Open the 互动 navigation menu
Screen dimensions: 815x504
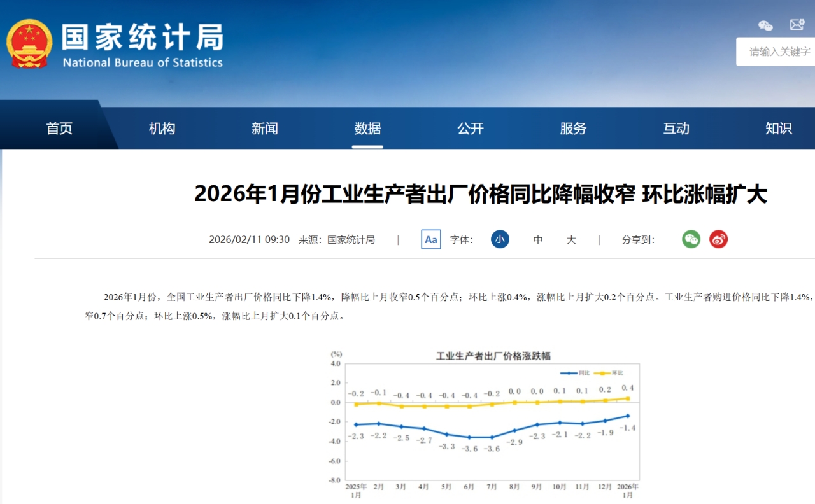[676, 129]
